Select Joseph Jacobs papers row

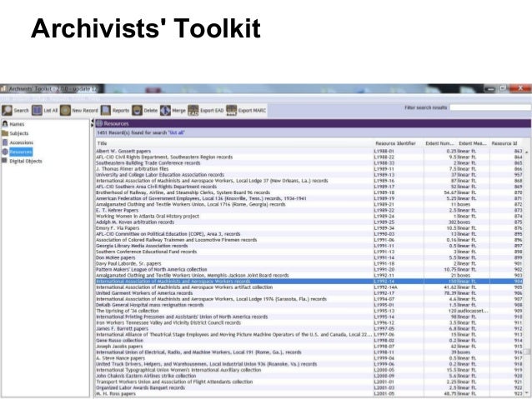coord(309,347)
